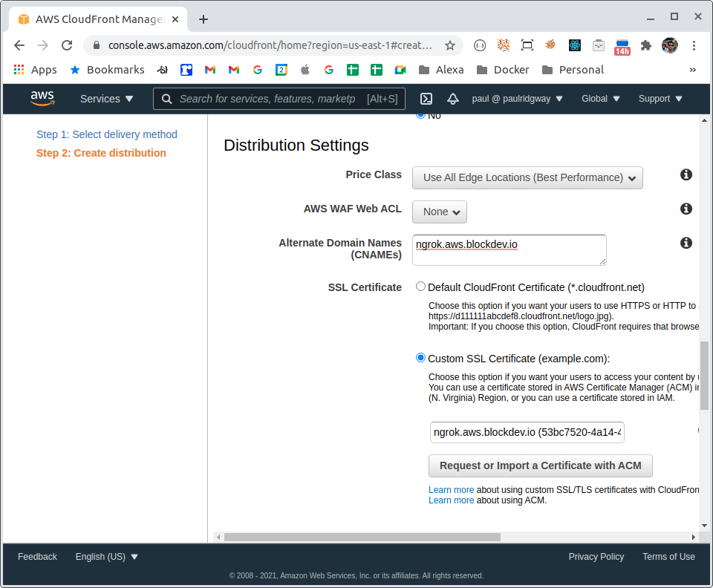713x588 pixels.
Task: Open the Personal bookmarks folder
Action: 573,70
